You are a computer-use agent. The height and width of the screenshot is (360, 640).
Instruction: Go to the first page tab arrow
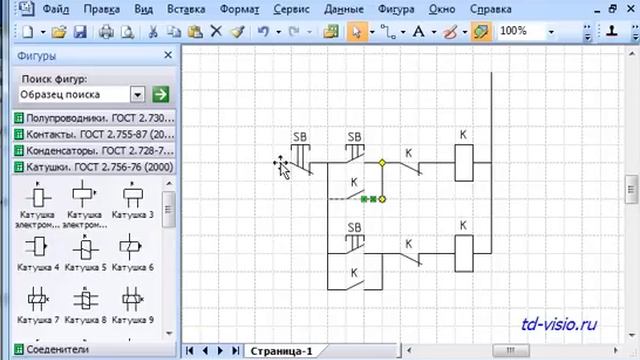[x=190, y=351]
